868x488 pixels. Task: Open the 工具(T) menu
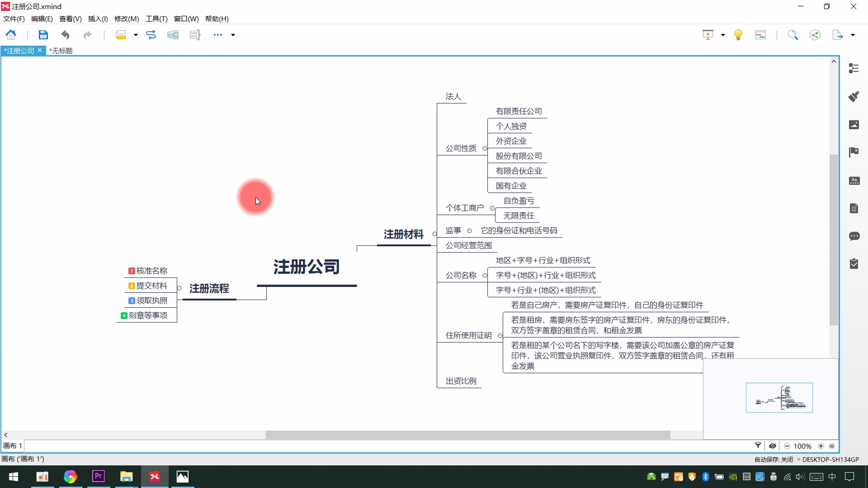click(156, 19)
